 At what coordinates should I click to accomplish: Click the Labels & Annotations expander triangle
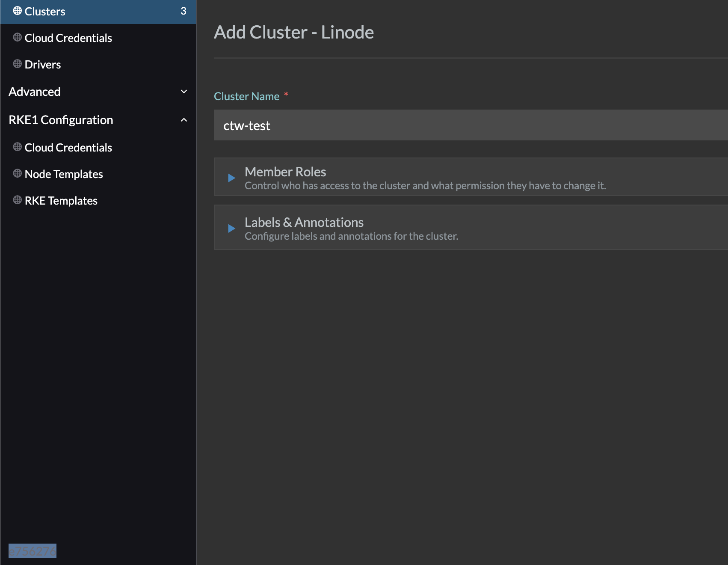[x=231, y=228]
